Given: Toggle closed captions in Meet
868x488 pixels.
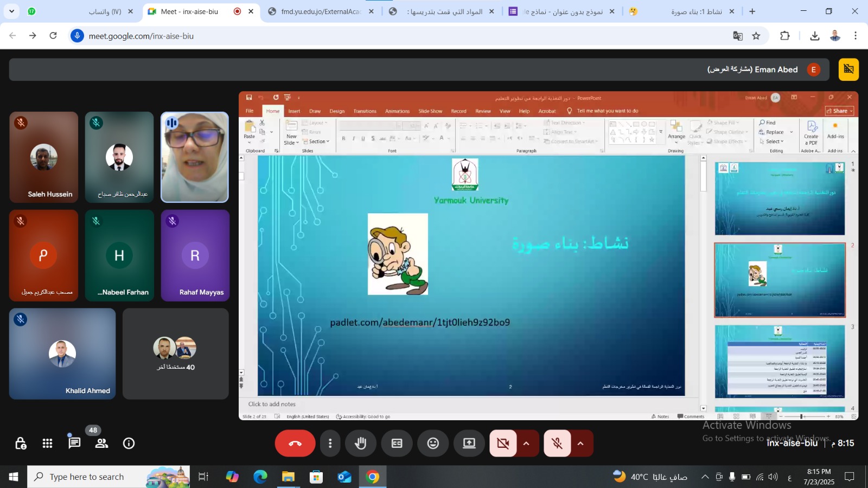Looking at the screenshot, I should tap(397, 444).
